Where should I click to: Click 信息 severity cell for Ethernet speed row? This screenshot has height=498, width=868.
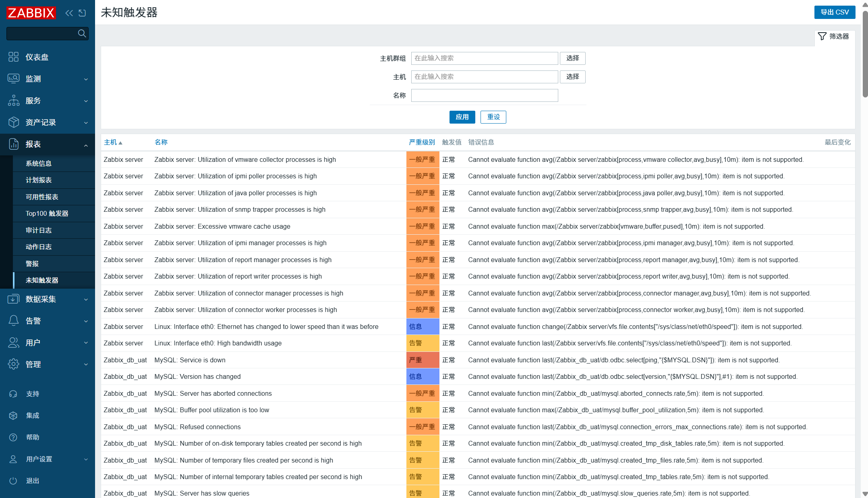pos(423,326)
